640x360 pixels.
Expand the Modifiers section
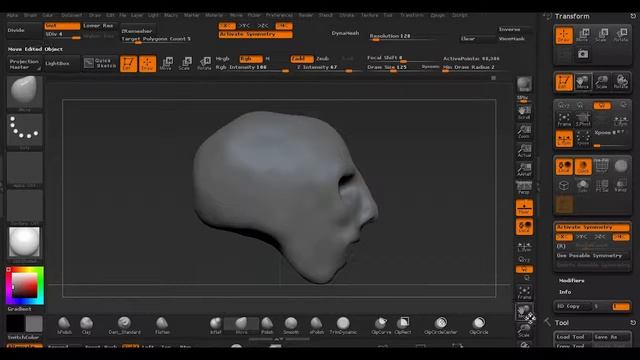571,280
